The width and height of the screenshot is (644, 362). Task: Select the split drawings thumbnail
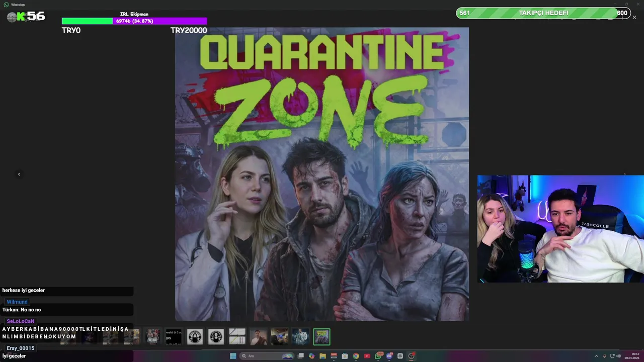pyautogui.click(x=237, y=336)
